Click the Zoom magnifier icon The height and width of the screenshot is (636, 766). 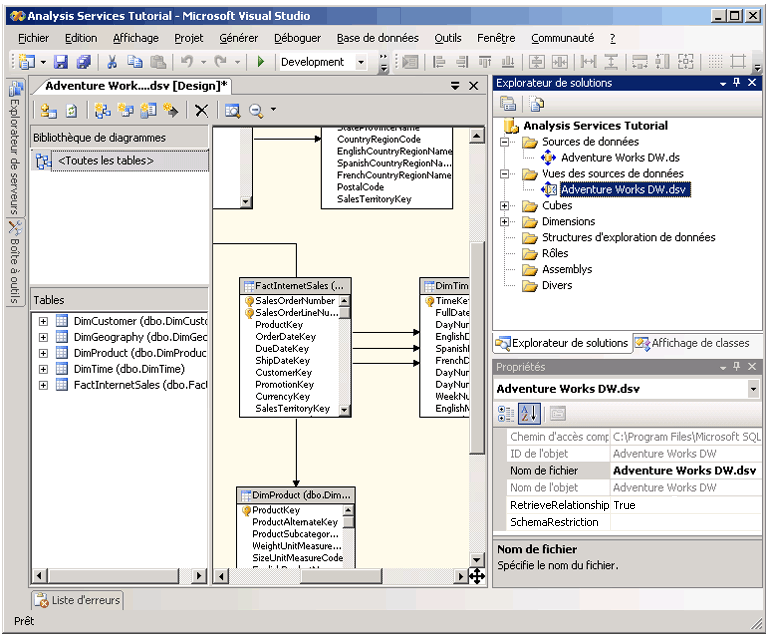(256, 111)
